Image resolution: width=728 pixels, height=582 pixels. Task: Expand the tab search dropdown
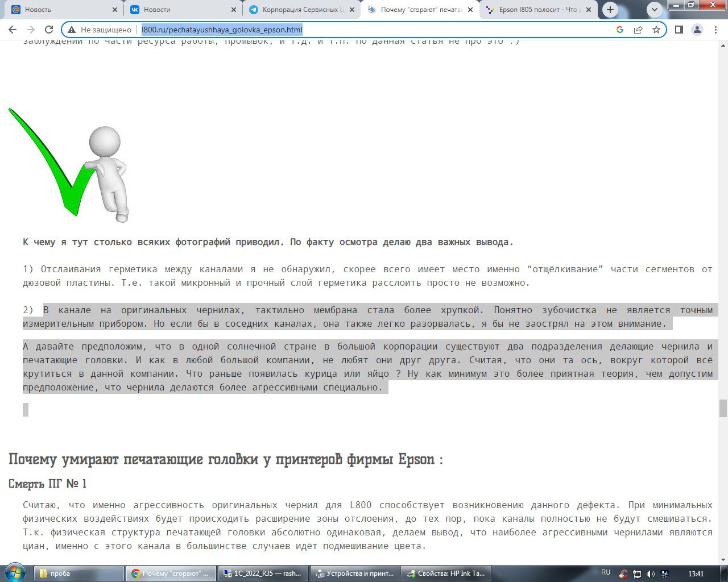coord(655,10)
